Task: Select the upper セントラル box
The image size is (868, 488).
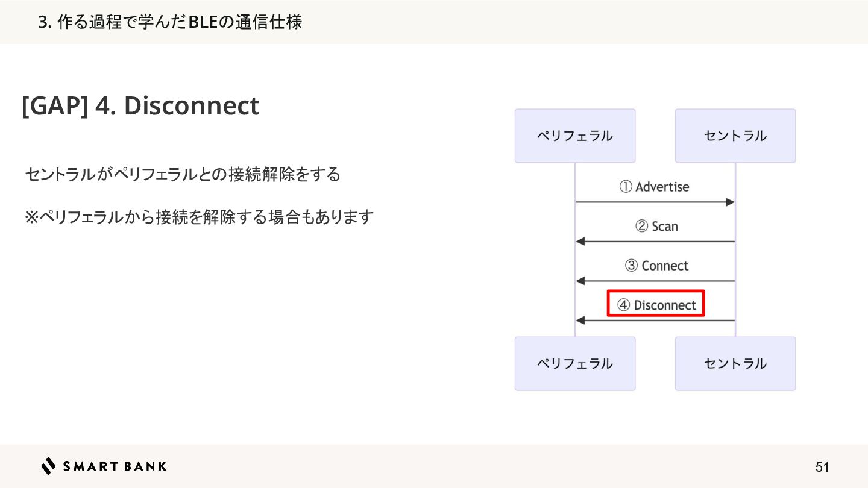Action: pyautogui.click(x=735, y=136)
